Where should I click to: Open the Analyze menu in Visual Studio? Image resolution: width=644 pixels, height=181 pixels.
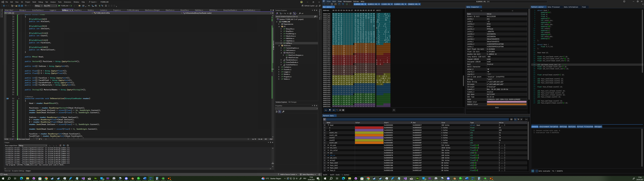point(53,2)
